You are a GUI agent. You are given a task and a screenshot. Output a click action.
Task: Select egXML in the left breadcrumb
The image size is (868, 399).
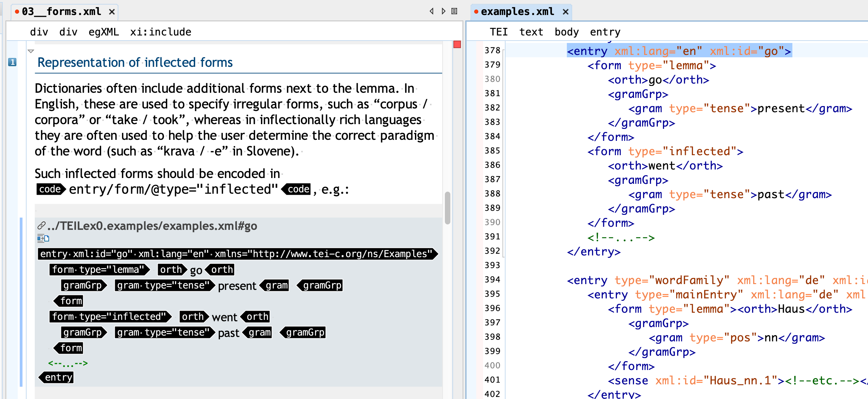point(104,32)
